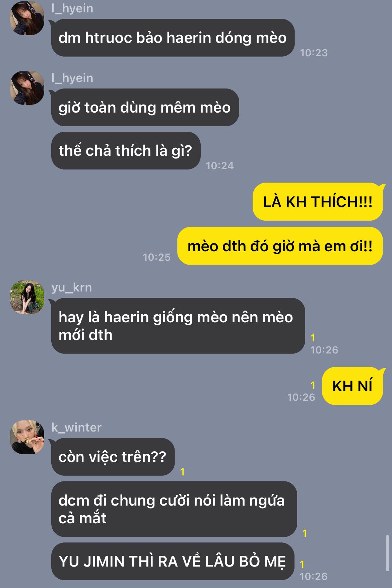Screen dimensions: 392x588
Task: Tap the "thế chả thích là gì?" message
Action: click(126, 150)
